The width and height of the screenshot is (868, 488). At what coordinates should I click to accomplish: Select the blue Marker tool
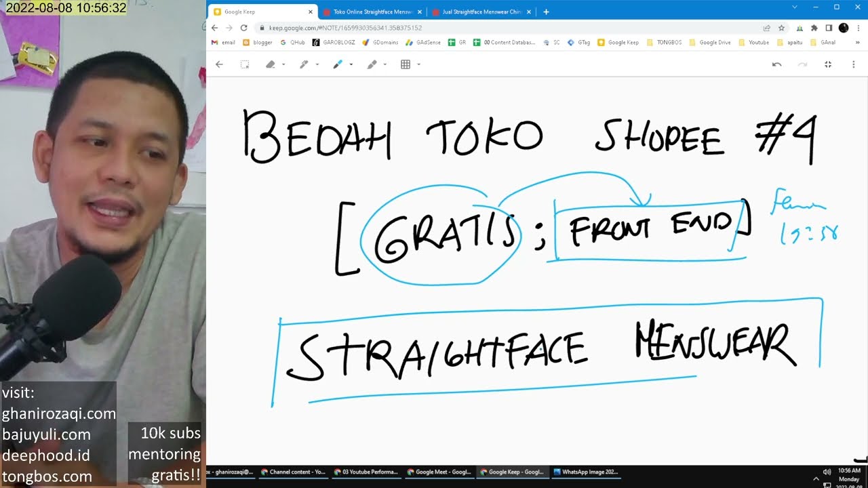pos(338,64)
